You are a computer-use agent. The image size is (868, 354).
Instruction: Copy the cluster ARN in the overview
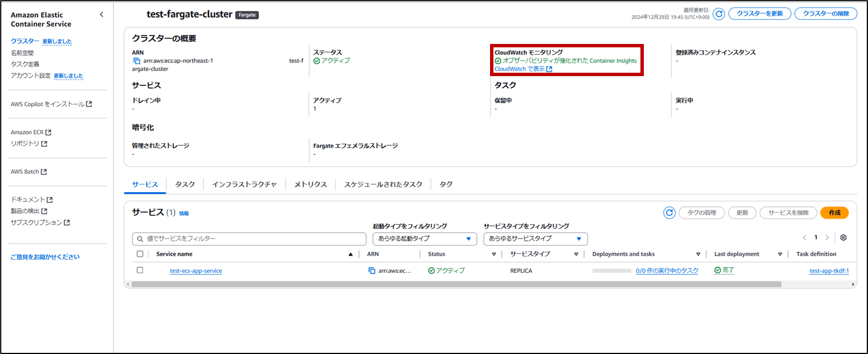coord(136,61)
